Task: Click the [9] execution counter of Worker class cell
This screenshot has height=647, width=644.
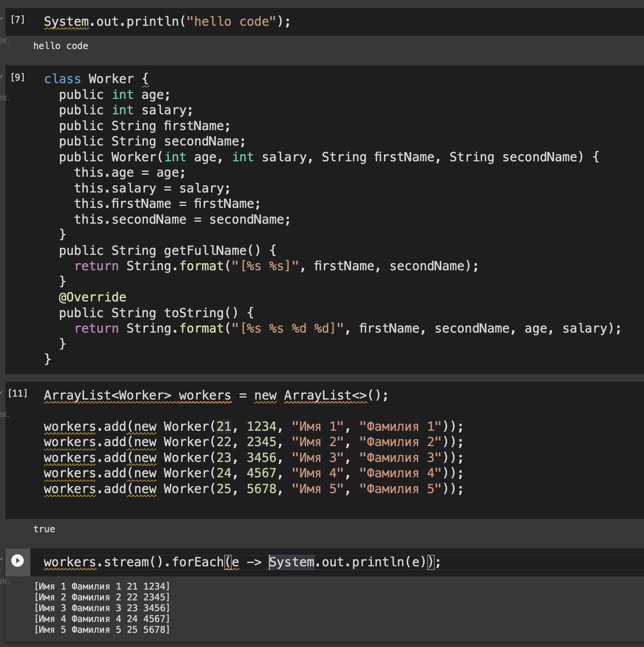Action: click(17, 77)
